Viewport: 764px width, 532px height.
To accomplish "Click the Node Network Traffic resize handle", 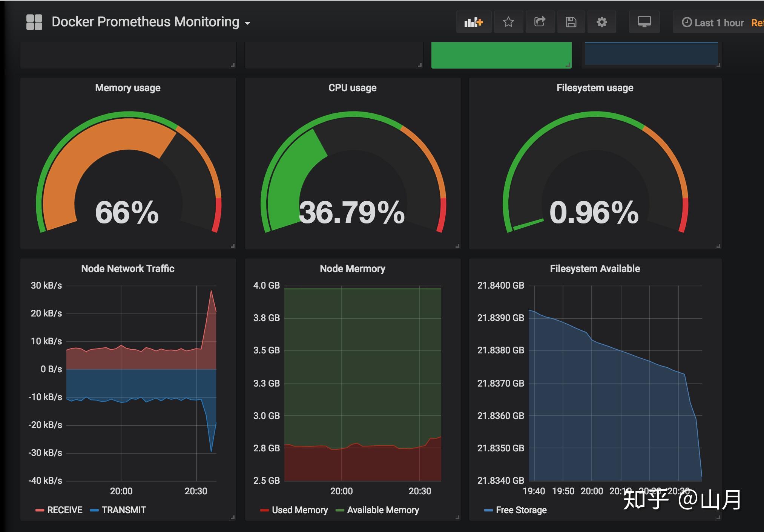I will click(x=233, y=517).
